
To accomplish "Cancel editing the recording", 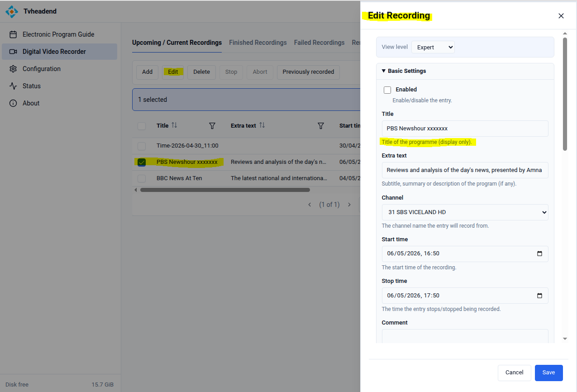I will click(x=514, y=373).
